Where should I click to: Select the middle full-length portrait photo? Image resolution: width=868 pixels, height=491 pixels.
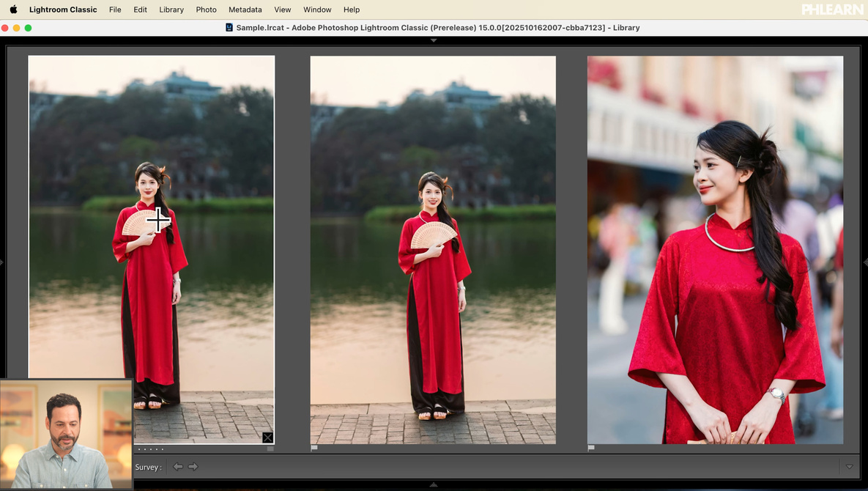coord(433,249)
